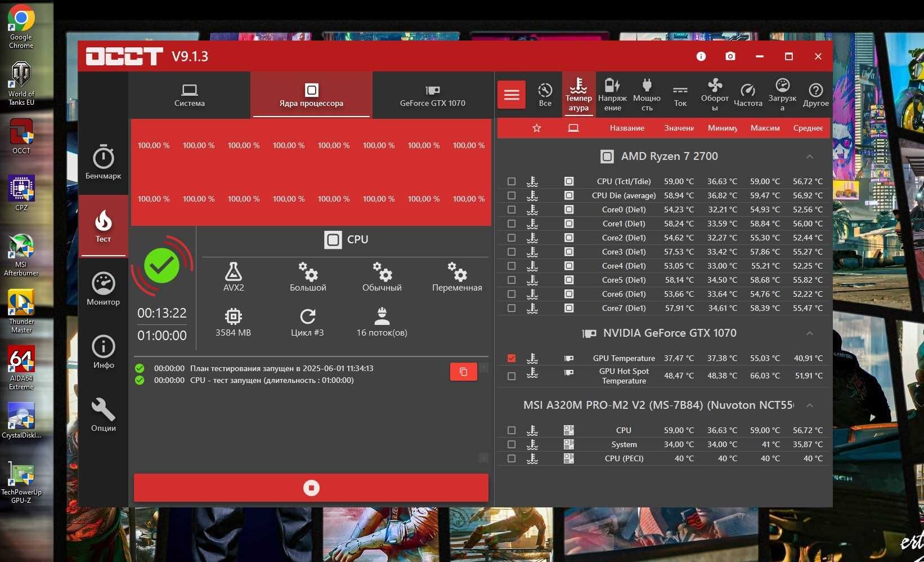Open World of Tanks EU shortcut
The height and width of the screenshot is (562, 924).
(x=21, y=83)
